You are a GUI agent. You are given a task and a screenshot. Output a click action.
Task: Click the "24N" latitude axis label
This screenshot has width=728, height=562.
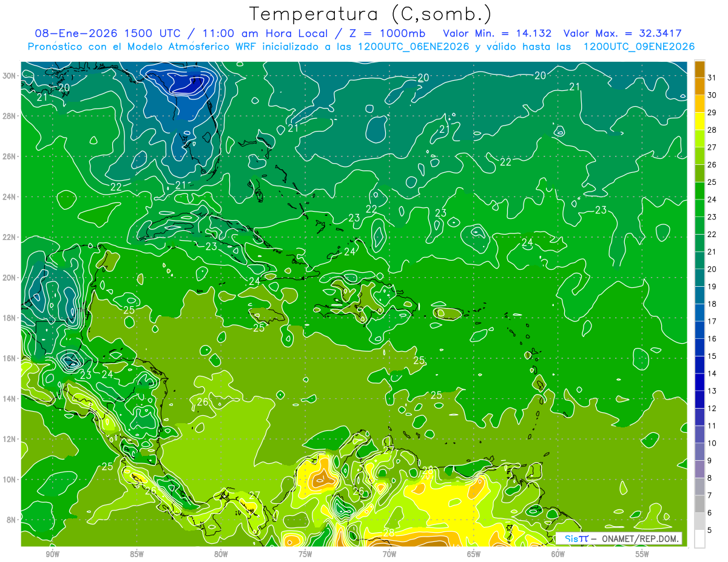tap(9, 197)
